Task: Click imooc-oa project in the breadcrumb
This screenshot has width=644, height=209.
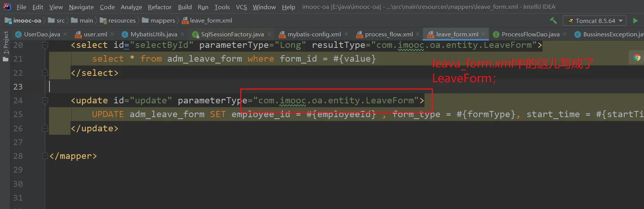Action: (23, 21)
